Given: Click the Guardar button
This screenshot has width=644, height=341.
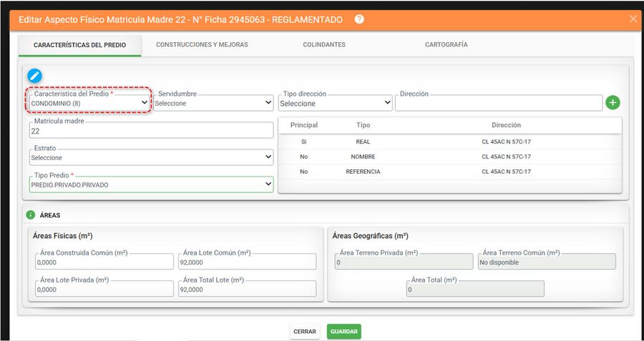Looking at the screenshot, I should [x=343, y=332].
